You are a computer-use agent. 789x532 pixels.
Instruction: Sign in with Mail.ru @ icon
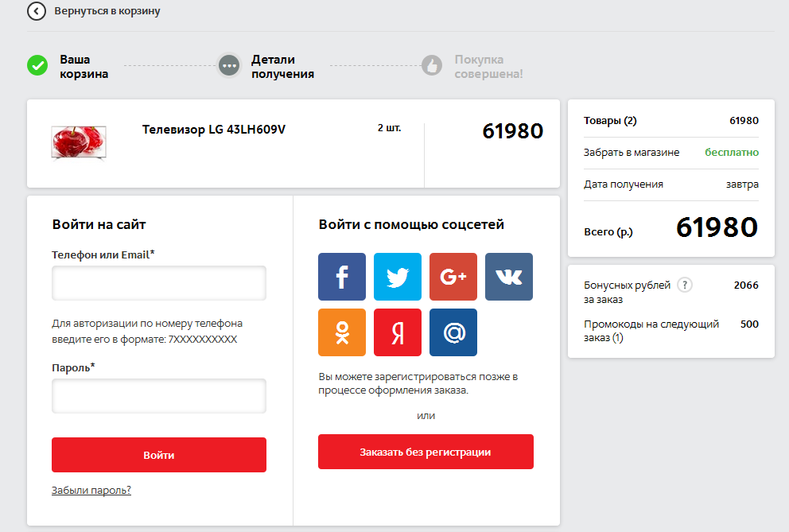tap(453, 332)
